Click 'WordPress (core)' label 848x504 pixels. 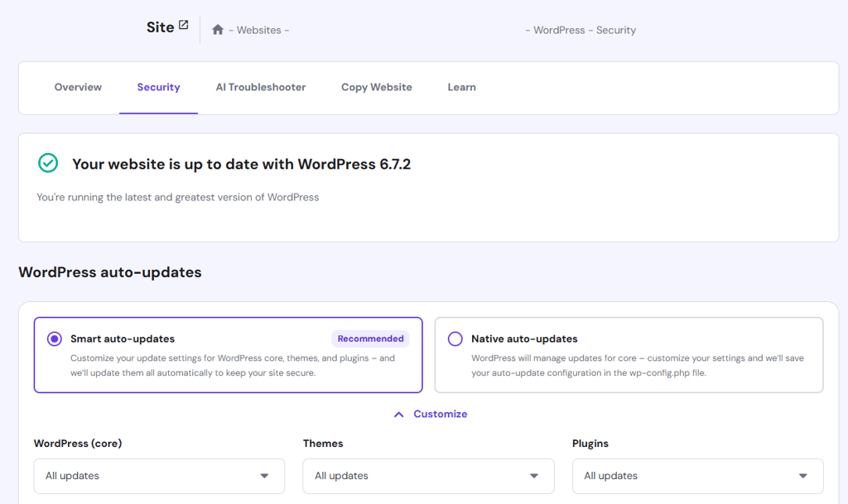point(78,444)
